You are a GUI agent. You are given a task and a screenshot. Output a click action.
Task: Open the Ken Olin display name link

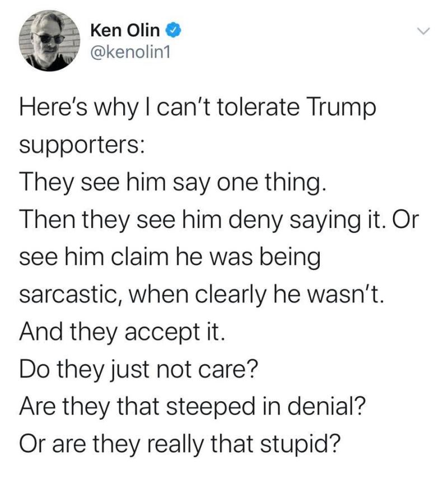coord(125,30)
